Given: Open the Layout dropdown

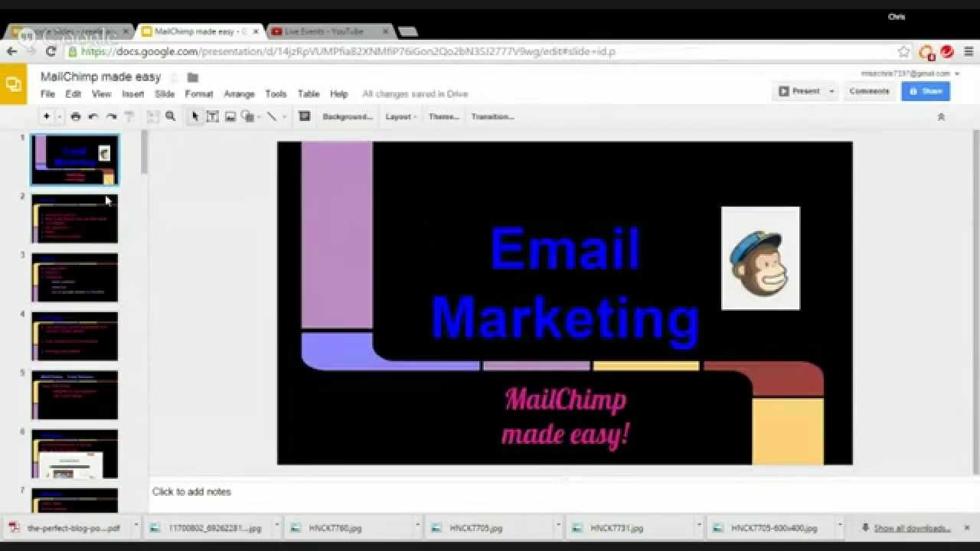Looking at the screenshot, I should tap(401, 116).
